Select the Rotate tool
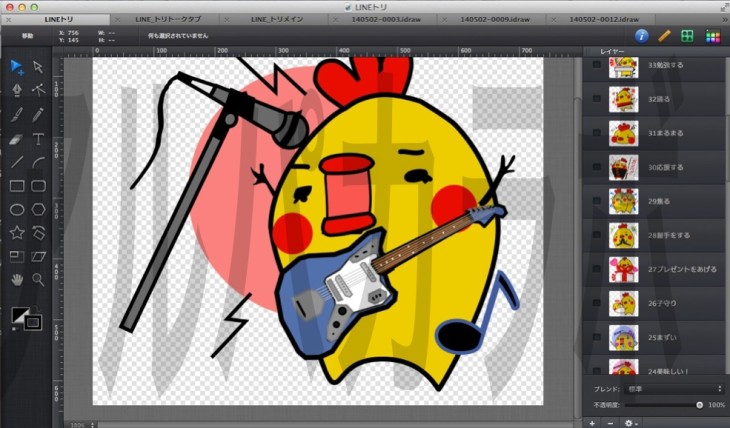This screenshot has width=730, height=428. (x=38, y=232)
